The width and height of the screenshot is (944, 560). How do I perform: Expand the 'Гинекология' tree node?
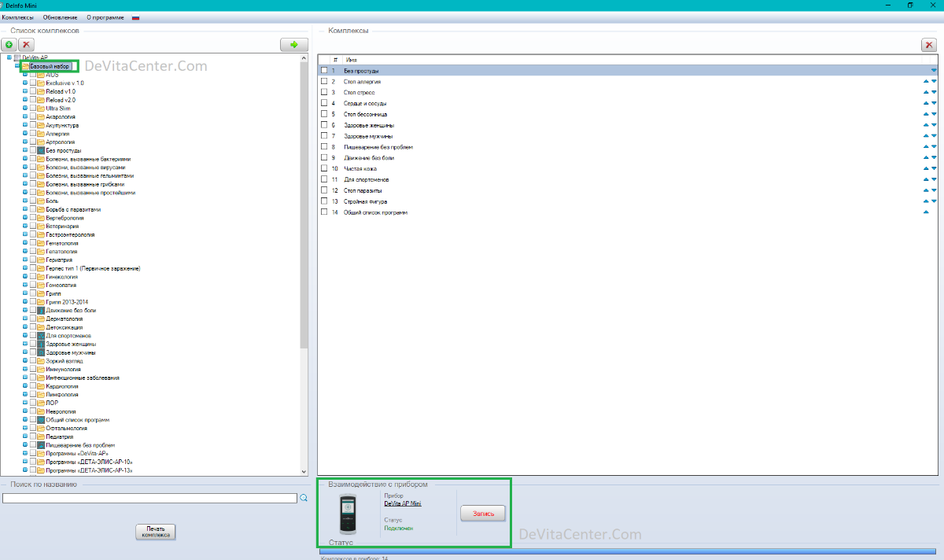point(24,277)
